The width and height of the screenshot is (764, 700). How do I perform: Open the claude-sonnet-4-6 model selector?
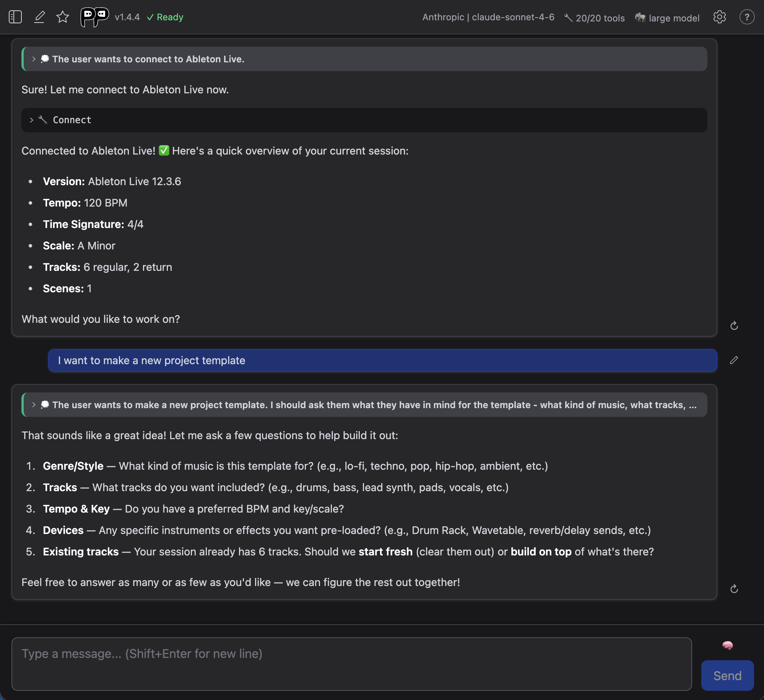pos(488,17)
